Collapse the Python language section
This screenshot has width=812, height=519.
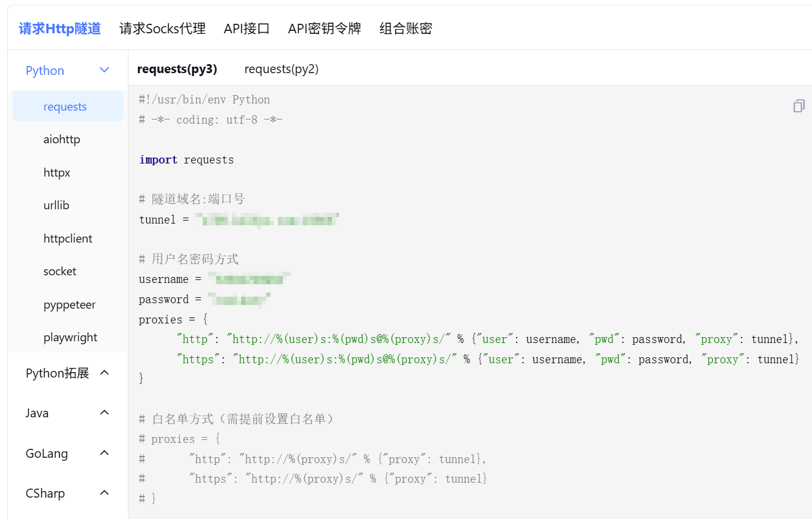pyautogui.click(x=104, y=70)
